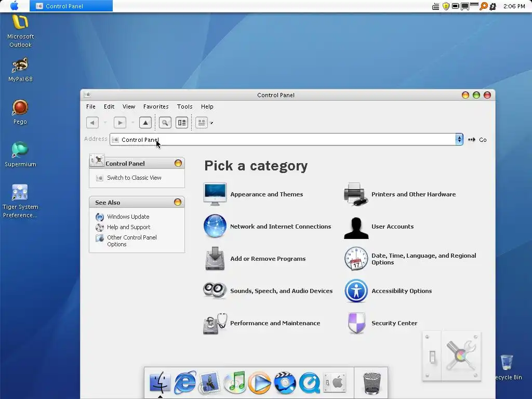Open Microsoft Outlook desktop shortcut
This screenshot has width=532, height=399.
(x=20, y=31)
